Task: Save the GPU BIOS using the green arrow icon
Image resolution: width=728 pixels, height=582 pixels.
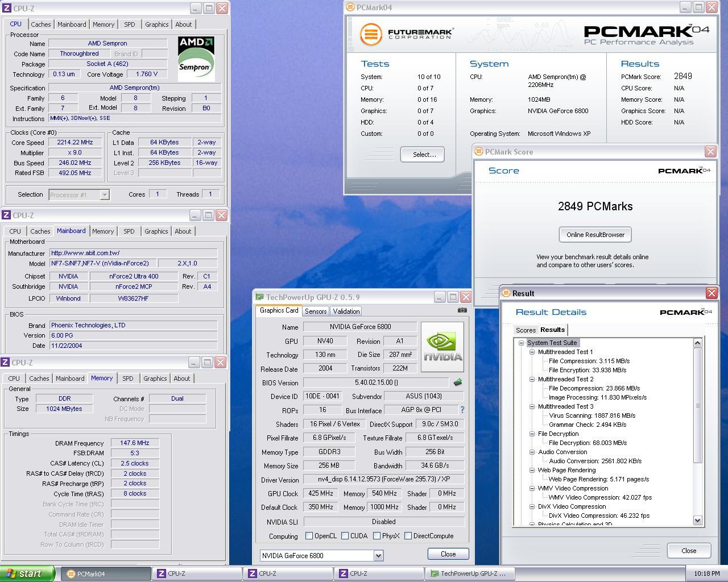Action: point(457,383)
